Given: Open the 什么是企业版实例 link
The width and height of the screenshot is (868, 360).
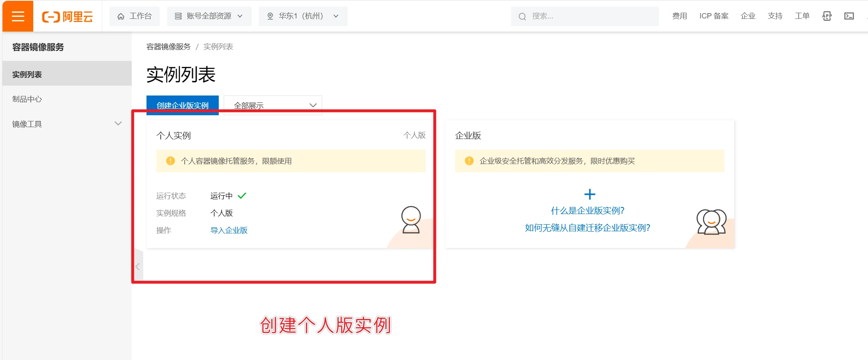Looking at the screenshot, I should coord(587,211).
